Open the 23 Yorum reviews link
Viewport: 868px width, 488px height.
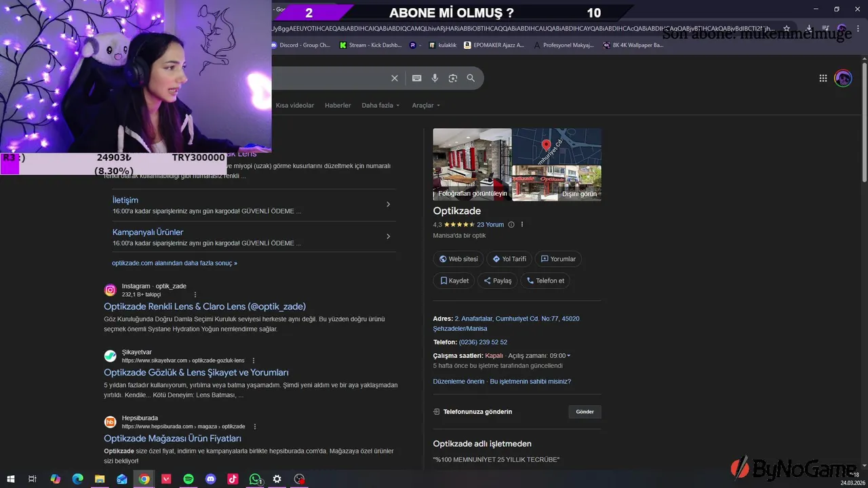tap(490, 224)
